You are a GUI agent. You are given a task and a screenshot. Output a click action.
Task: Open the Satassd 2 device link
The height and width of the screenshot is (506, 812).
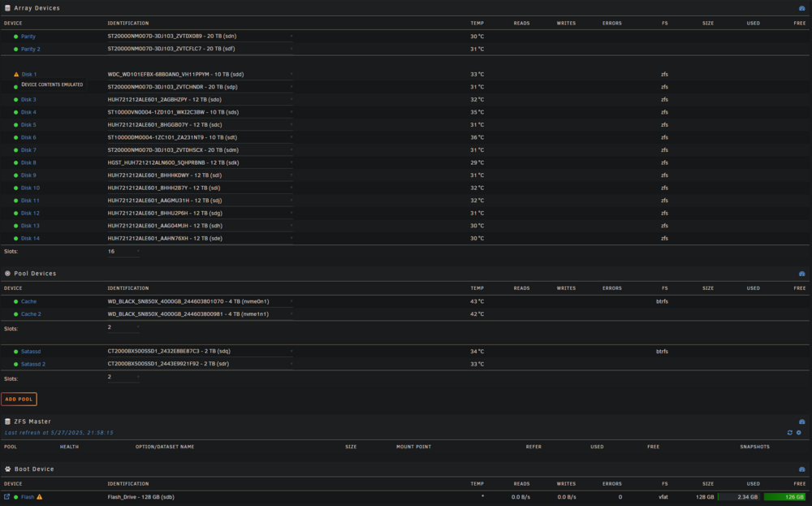pos(33,364)
